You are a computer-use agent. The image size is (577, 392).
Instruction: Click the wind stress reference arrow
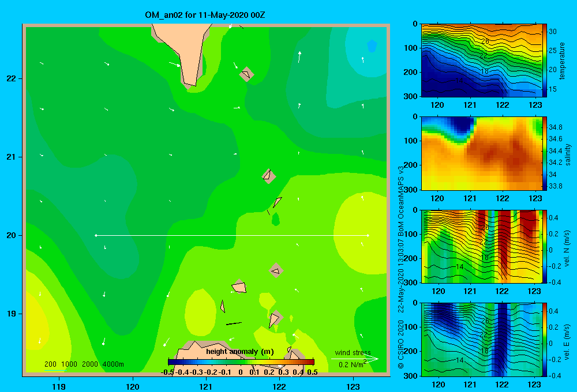tap(355, 359)
